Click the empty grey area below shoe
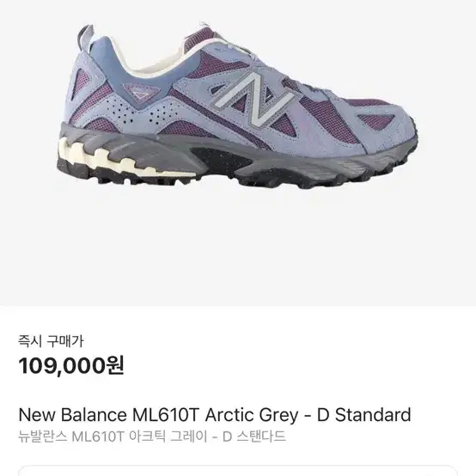The width and height of the screenshot is (476, 476). tap(238, 246)
